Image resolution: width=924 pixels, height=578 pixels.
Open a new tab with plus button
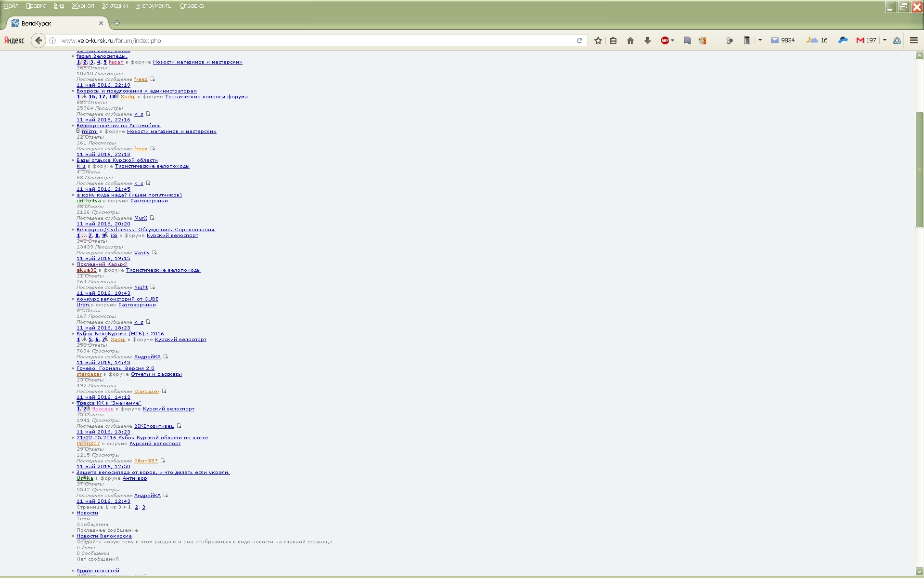tap(117, 23)
